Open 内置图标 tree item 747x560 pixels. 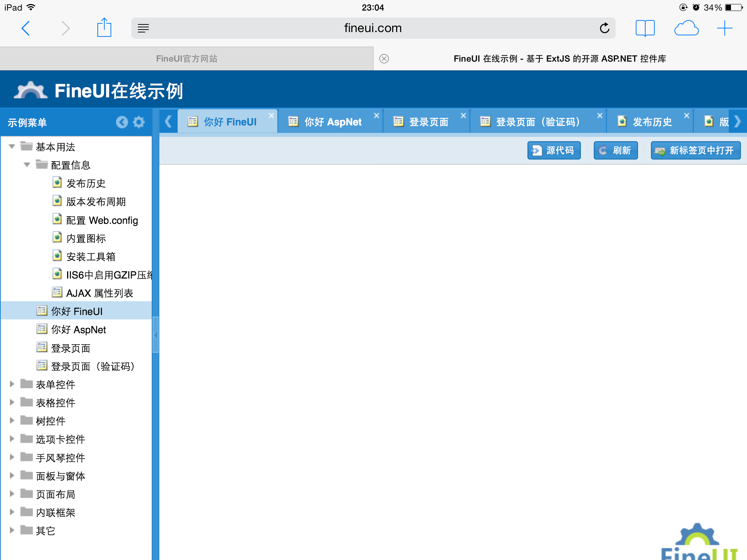click(76, 238)
